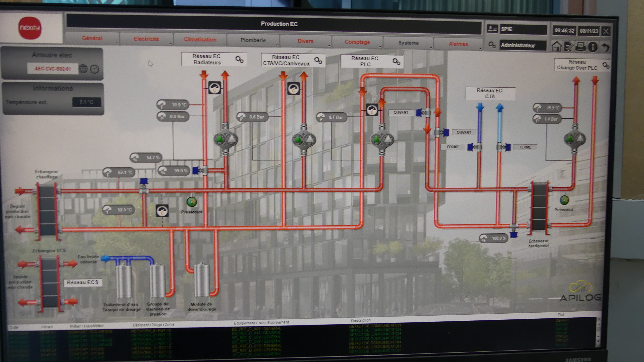
Task: Click the back arrow icon
Action: [605, 47]
